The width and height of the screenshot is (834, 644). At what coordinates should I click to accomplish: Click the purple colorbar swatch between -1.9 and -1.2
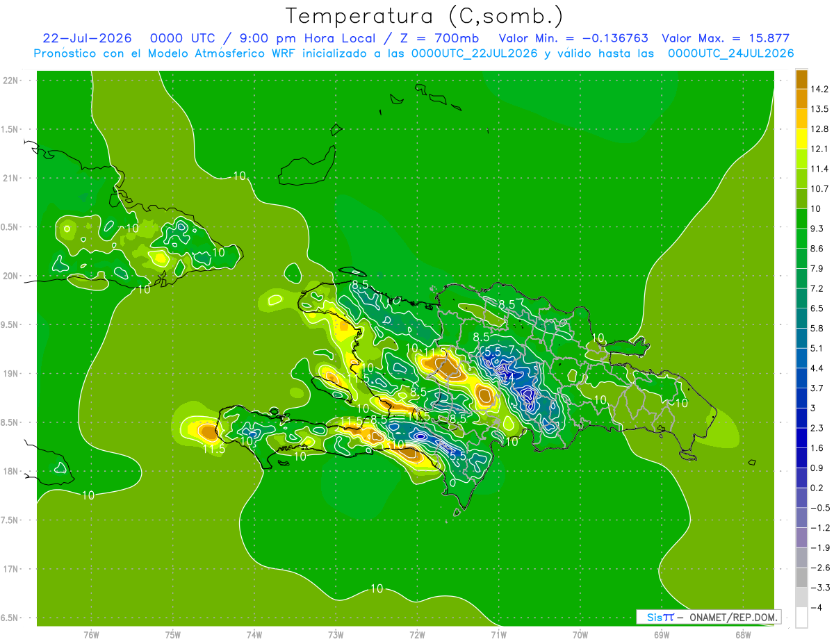pos(801,538)
